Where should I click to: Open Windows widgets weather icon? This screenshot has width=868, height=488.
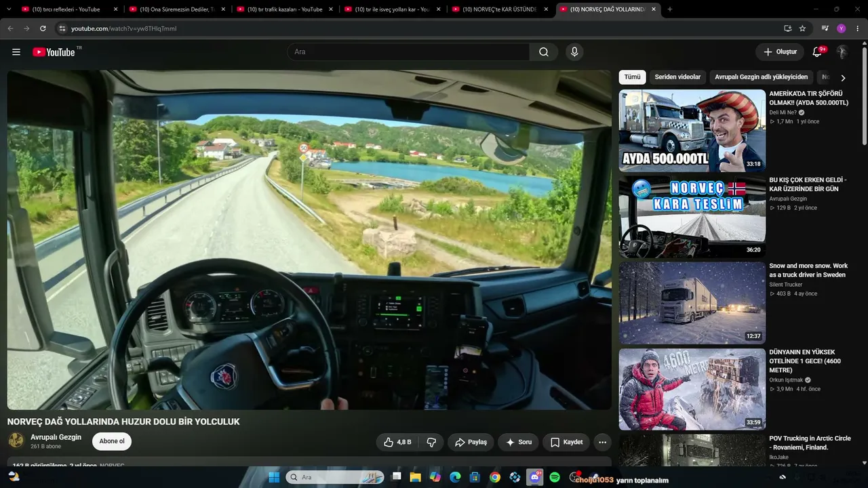click(x=14, y=477)
